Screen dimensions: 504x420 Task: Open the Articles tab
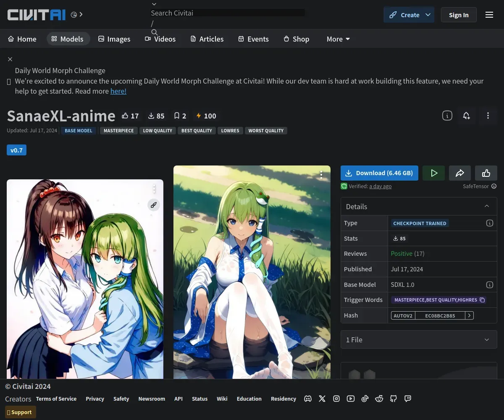pos(207,39)
